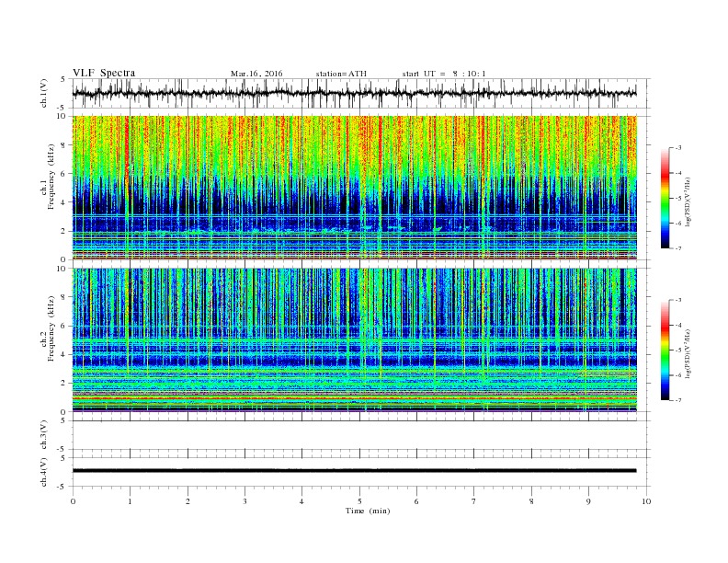Click the ch.4 thick black trace

pos(354,471)
